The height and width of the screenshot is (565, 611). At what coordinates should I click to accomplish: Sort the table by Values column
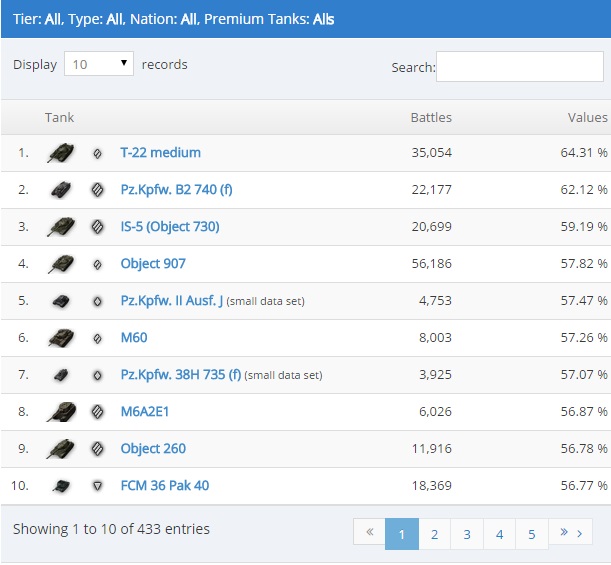click(x=587, y=117)
